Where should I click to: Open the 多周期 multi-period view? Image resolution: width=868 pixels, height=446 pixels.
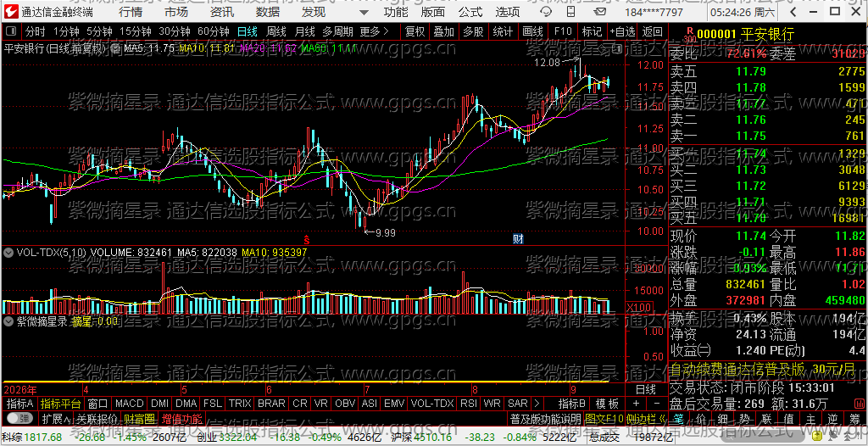337,31
